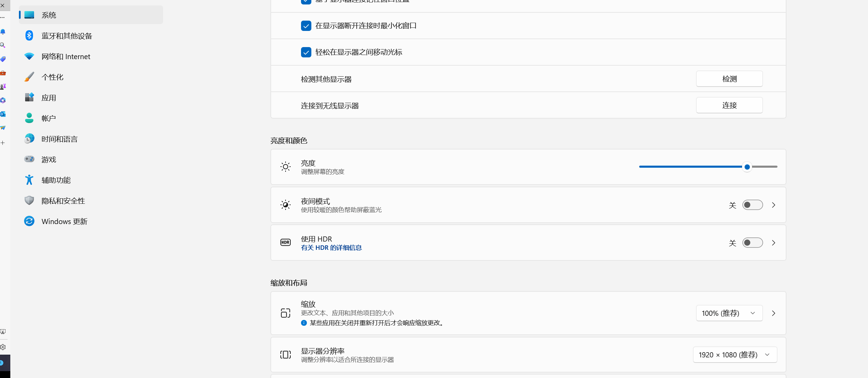Click the Detect displays button

click(x=729, y=79)
